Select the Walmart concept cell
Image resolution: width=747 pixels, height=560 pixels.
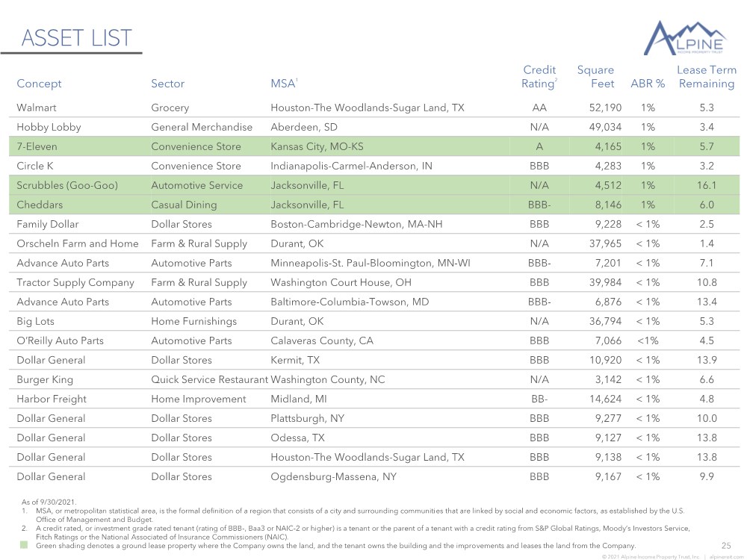pos(36,108)
